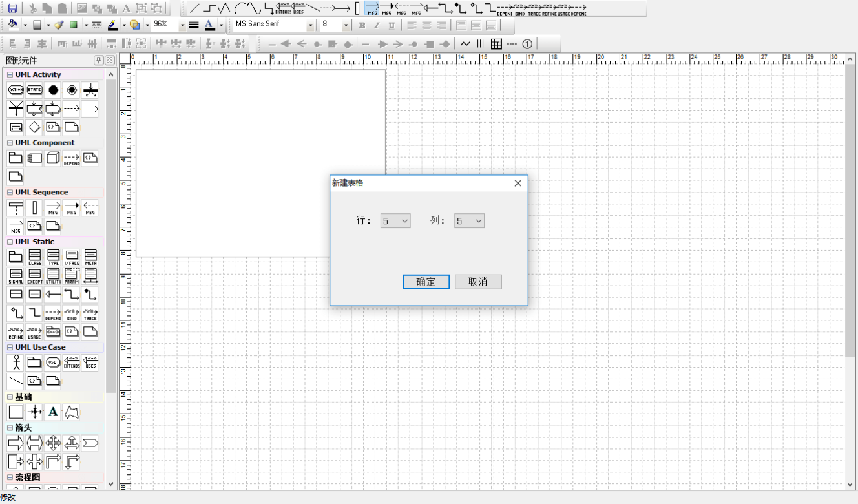Screen dimensions: 858x504
Task: Pick the CLASS shape in UML Static
Action: pos(35,257)
